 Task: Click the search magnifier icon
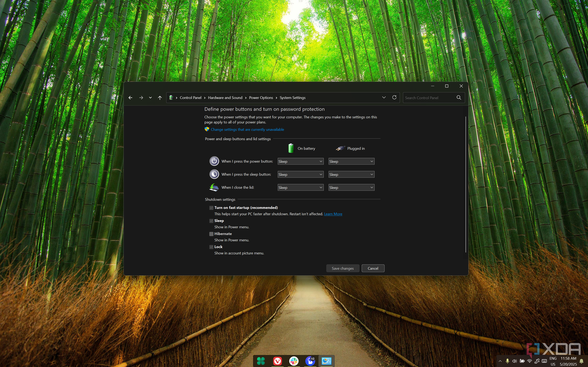click(x=459, y=98)
